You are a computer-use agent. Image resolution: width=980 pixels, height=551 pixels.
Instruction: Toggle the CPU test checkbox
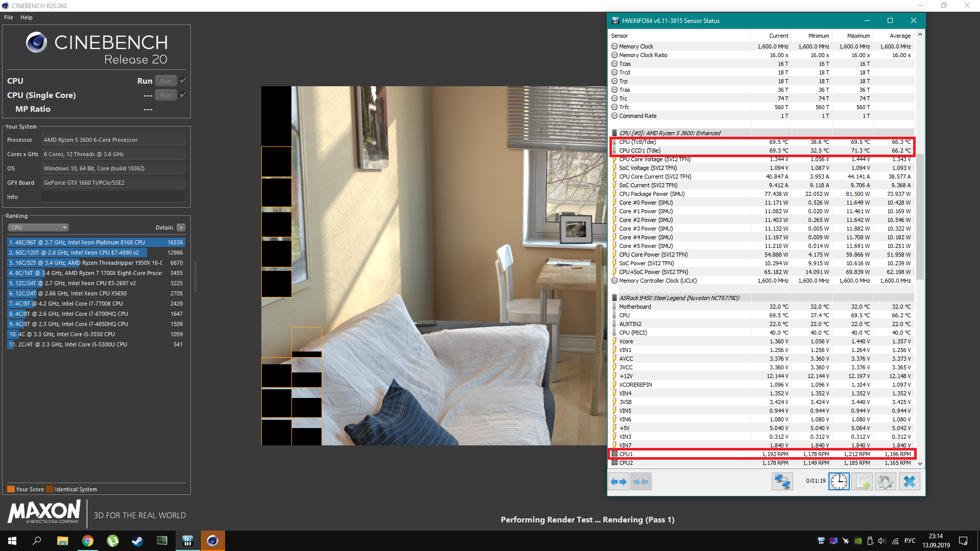click(183, 81)
